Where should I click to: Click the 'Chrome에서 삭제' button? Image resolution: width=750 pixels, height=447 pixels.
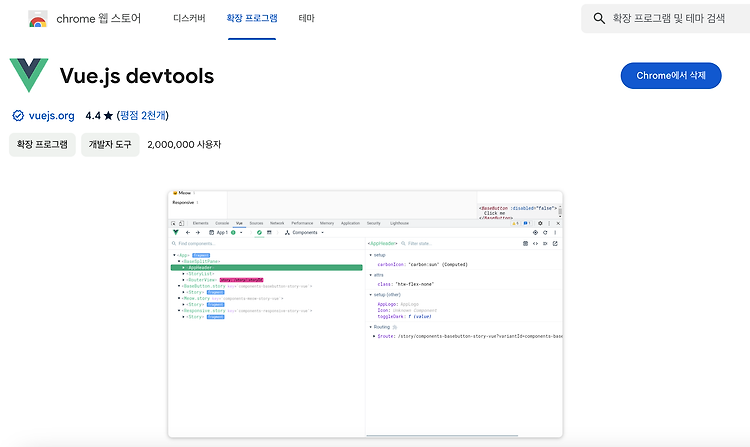[x=671, y=76]
